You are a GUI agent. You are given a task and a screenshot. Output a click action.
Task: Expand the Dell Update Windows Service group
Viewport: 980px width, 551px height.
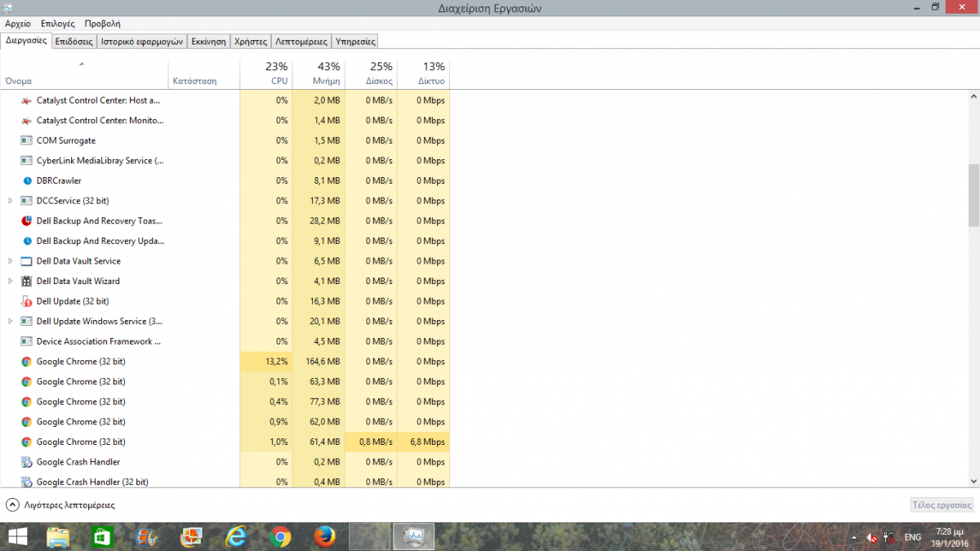coord(11,322)
